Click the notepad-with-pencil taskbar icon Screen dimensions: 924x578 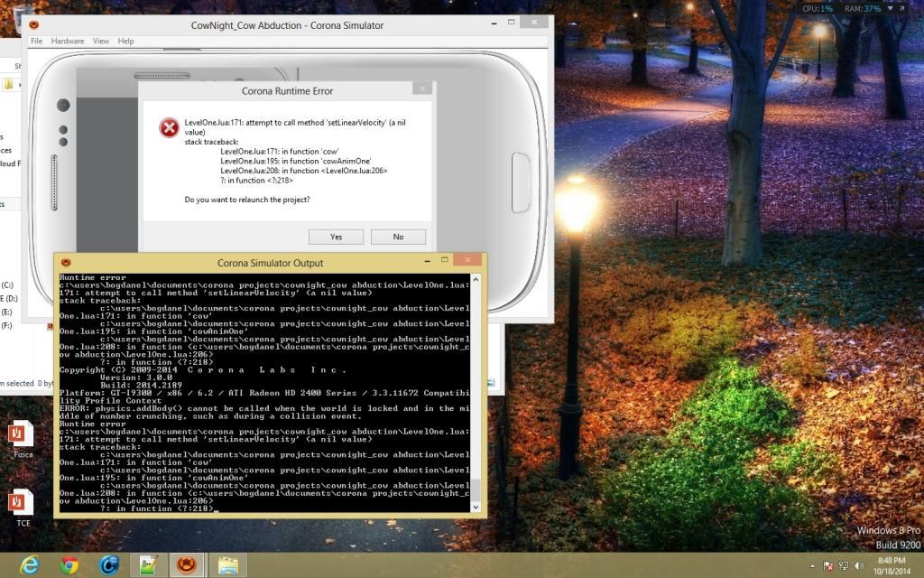148,565
